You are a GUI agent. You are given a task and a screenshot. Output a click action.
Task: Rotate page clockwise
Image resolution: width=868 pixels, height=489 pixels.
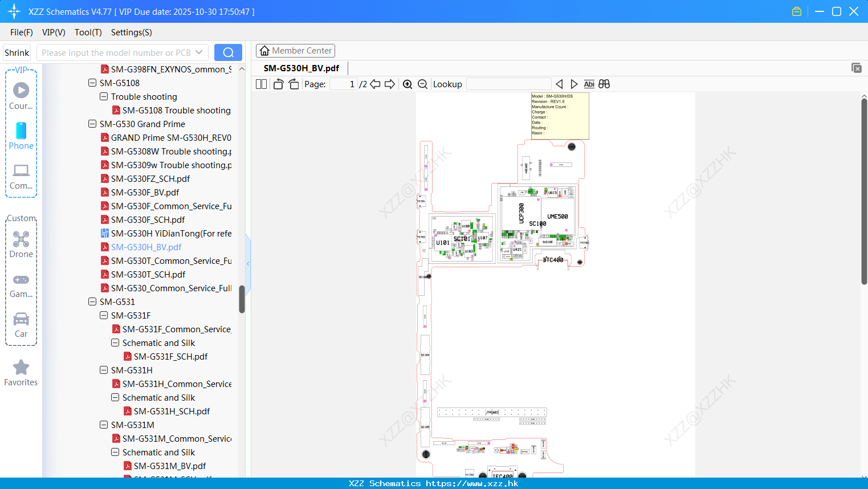click(294, 84)
